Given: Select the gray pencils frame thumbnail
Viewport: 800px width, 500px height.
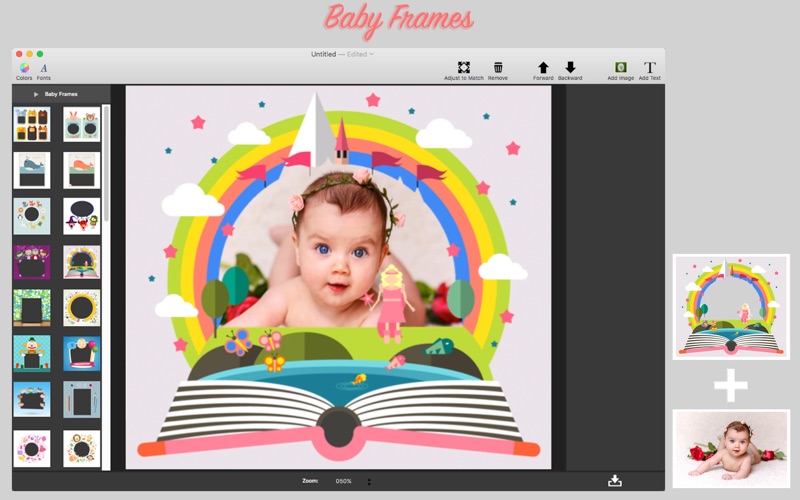Looking at the screenshot, I should click(82, 399).
